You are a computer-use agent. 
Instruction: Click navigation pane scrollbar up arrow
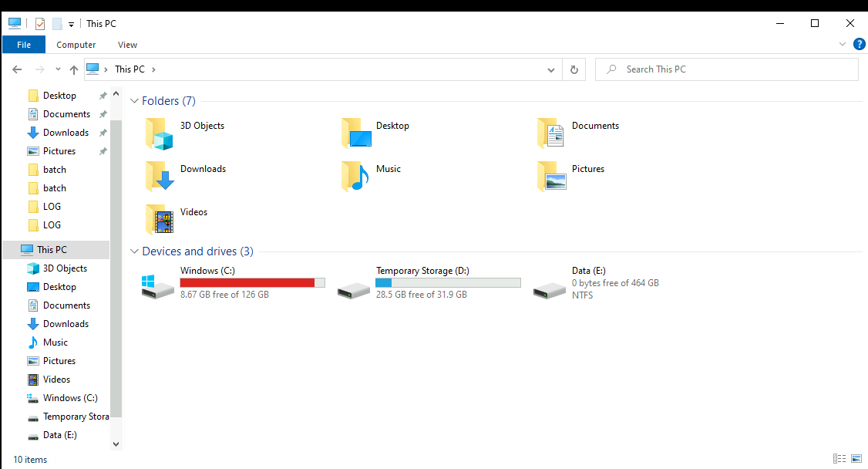[x=116, y=93]
